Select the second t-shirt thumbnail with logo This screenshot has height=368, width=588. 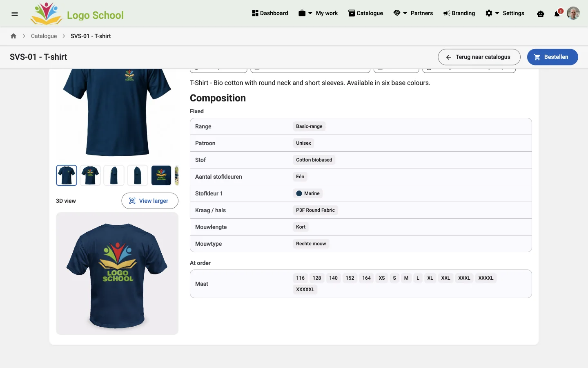coord(90,175)
